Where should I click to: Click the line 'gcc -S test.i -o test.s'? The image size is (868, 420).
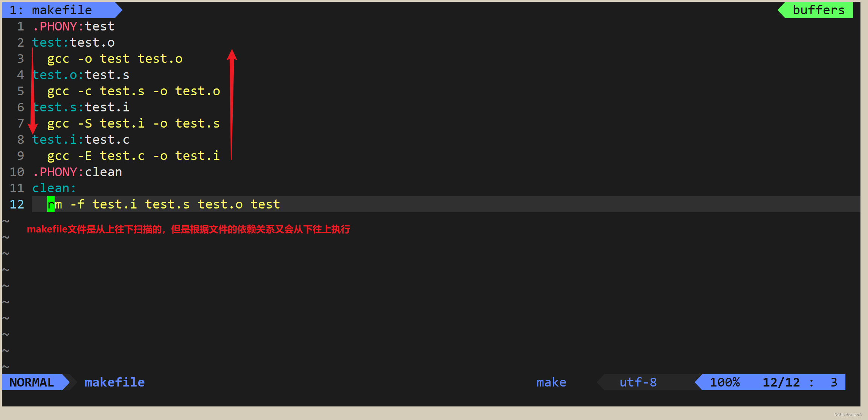(134, 123)
